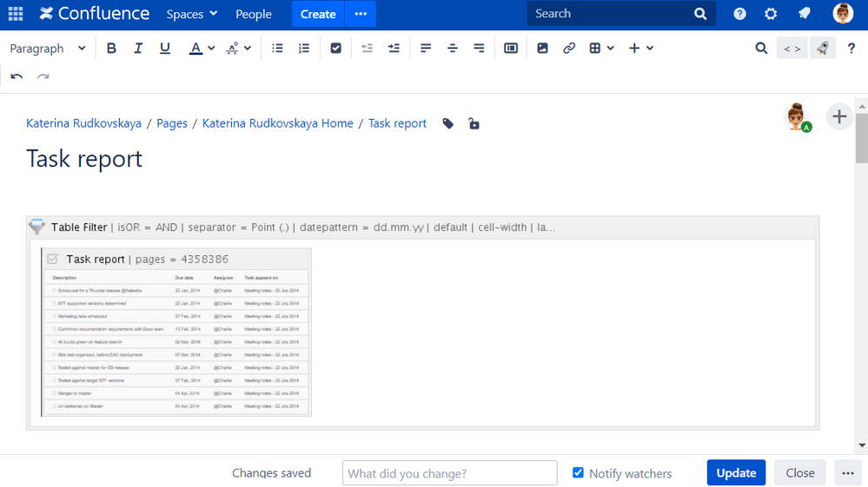This screenshot has height=487, width=868.
Task: Click the table insert icon
Action: click(595, 49)
